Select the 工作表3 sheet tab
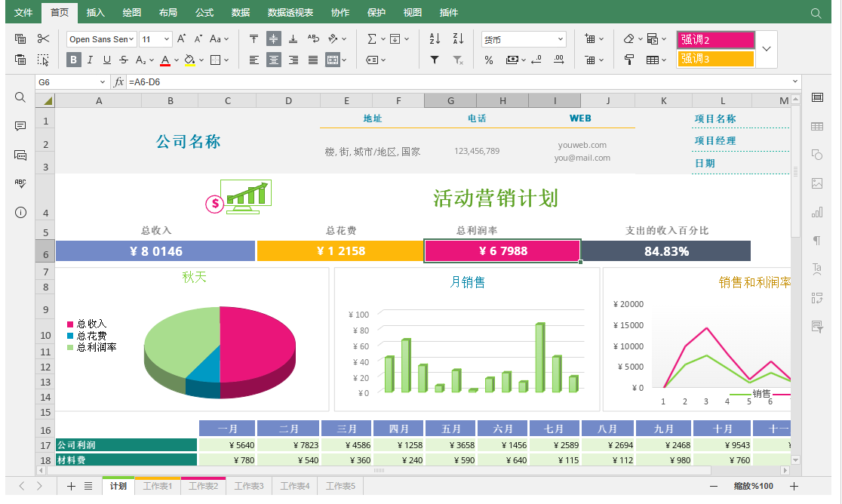Screen dimensions: 842x504 (249, 486)
